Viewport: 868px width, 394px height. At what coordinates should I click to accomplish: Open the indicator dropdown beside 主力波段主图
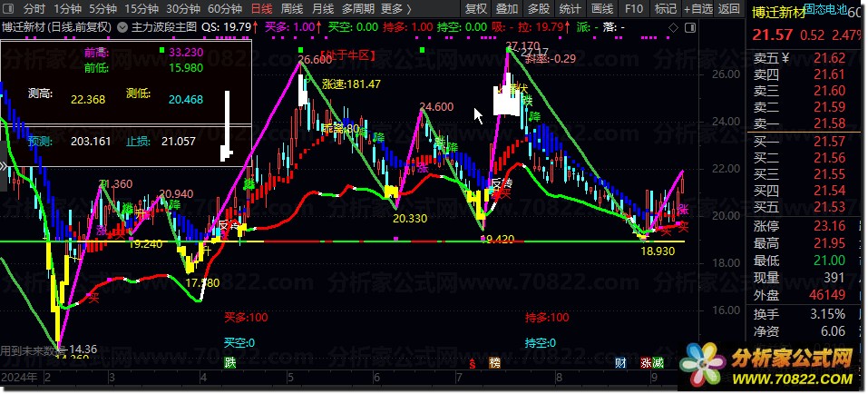122,26
